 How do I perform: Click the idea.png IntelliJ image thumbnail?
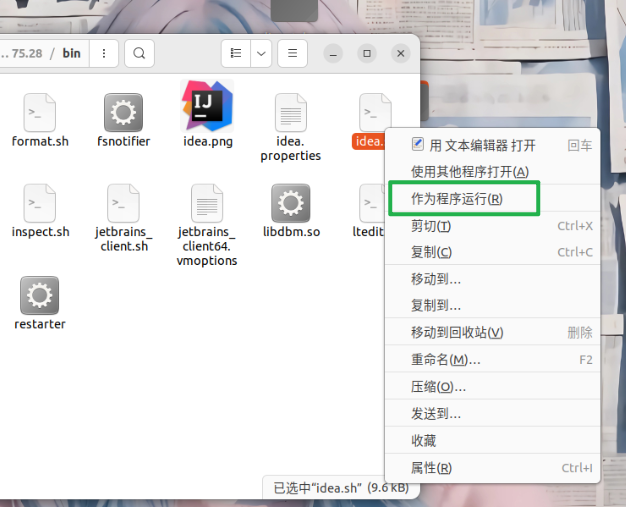click(x=207, y=106)
